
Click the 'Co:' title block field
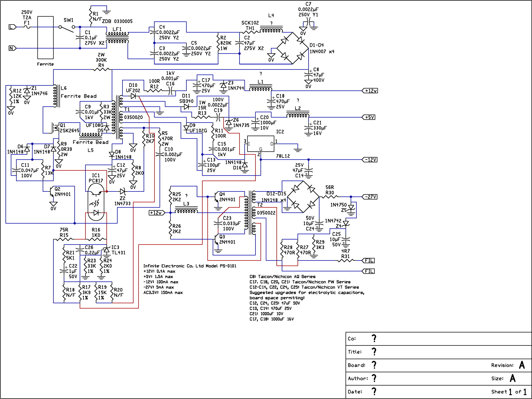(439, 339)
